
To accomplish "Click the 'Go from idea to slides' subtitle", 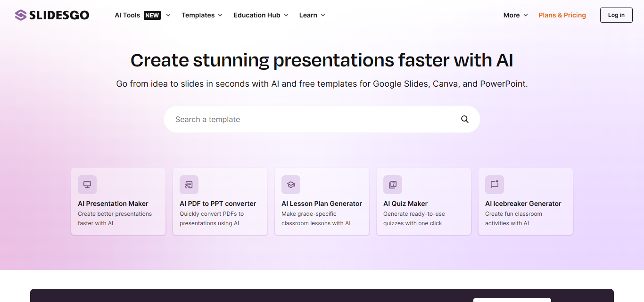I will (322, 84).
